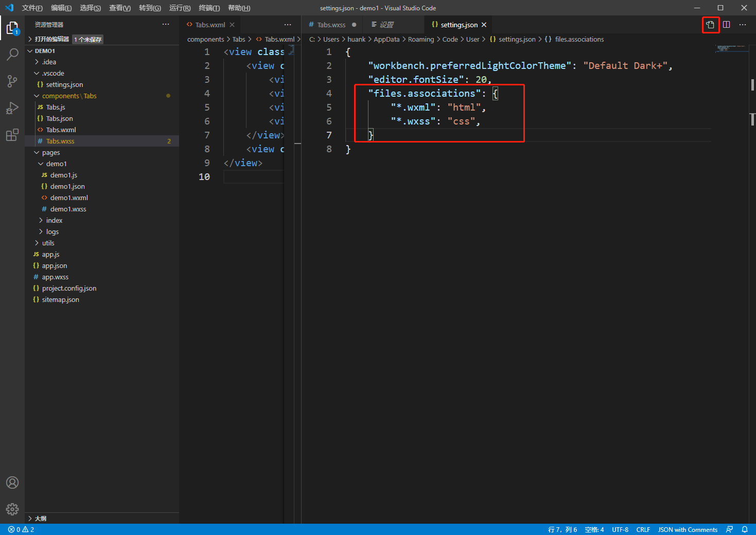The image size is (756, 535).
Task: Click the CRLF line ending indicator
Action: [x=643, y=529]
